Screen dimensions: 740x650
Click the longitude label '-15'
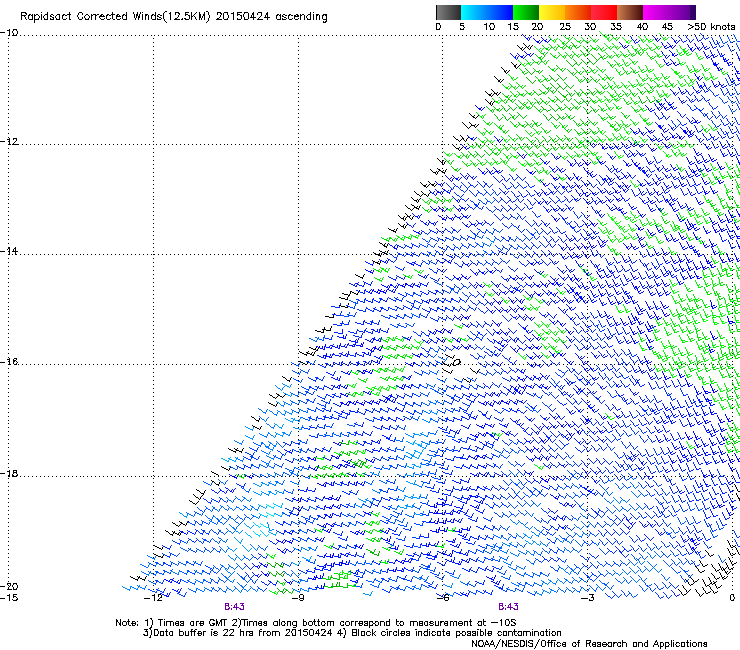tap(9, 598)
